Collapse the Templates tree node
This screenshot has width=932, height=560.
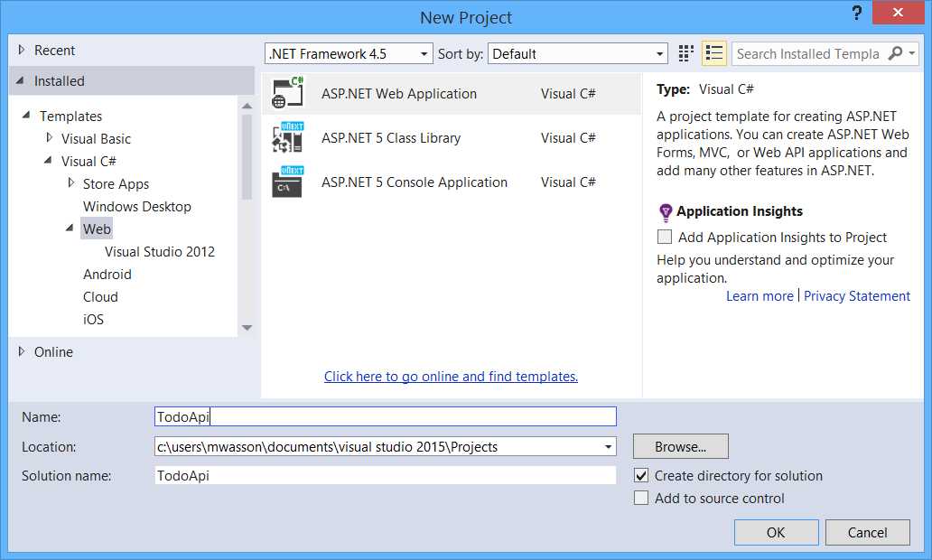26,115
